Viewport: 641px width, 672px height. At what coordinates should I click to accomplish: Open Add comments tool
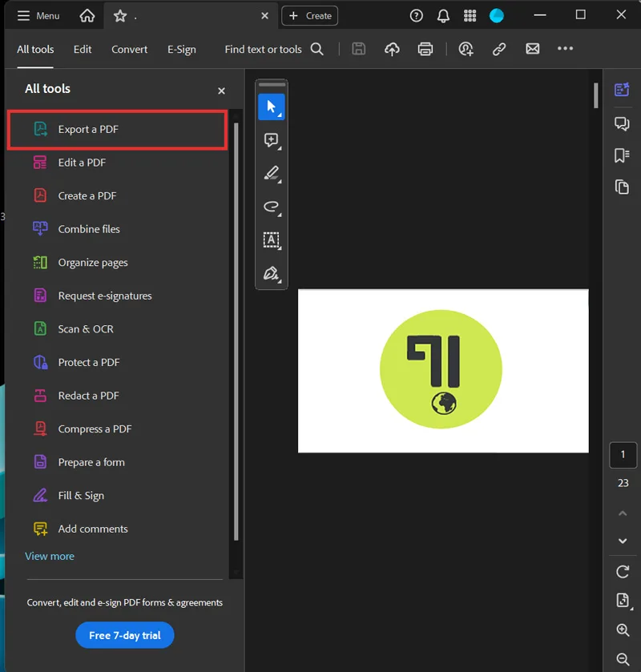pyautogui.click(x=118, y=529)
